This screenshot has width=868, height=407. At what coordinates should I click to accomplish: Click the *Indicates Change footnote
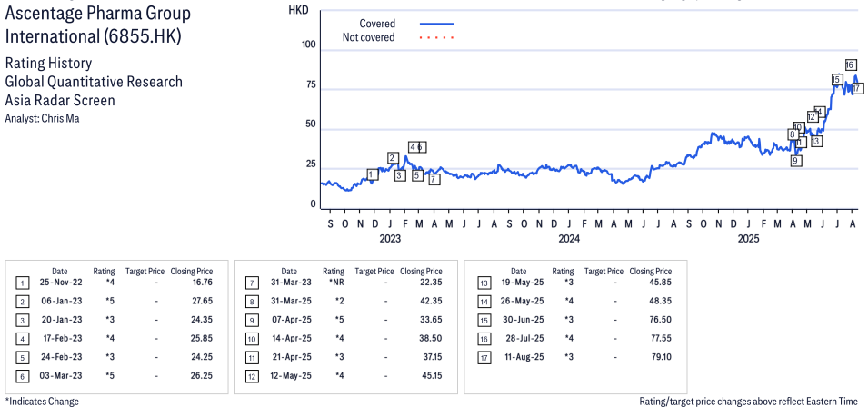coord(42,401)
